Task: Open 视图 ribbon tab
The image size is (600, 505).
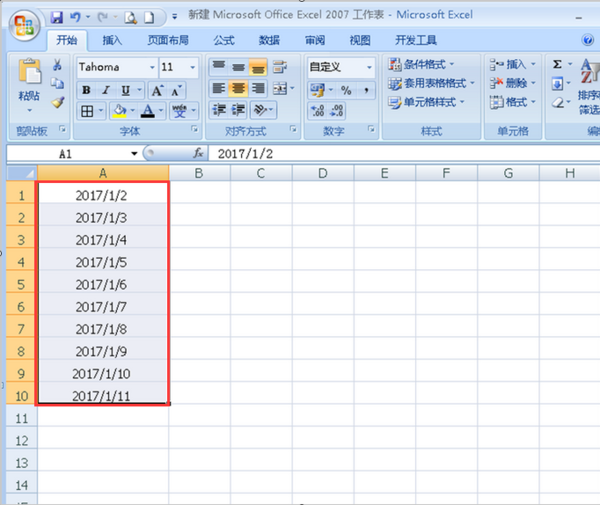Action: 360,40
